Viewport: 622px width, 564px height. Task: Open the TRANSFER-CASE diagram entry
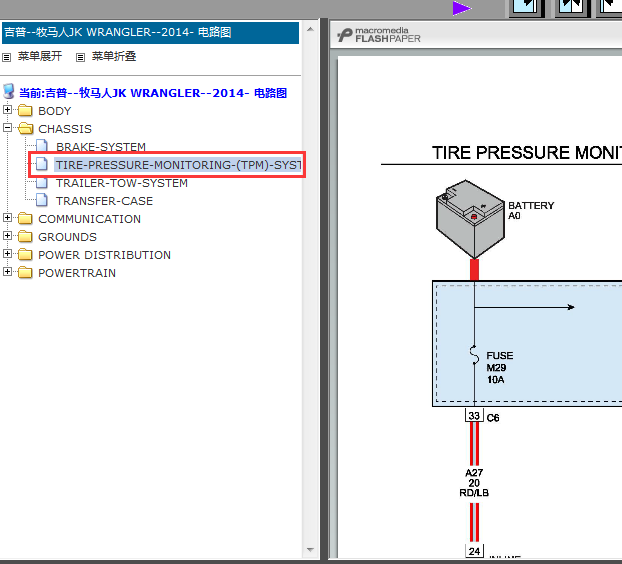point(104,201)
